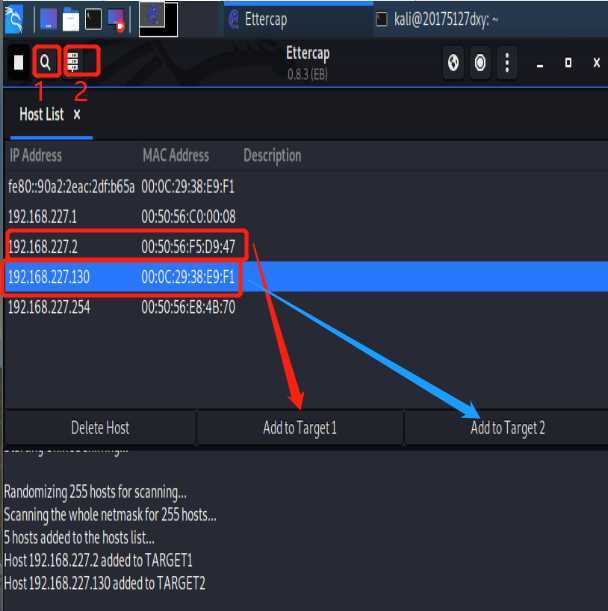
Task: Launch the file manager from the panel
Action: pyautogui.click(x=71, y=19)
